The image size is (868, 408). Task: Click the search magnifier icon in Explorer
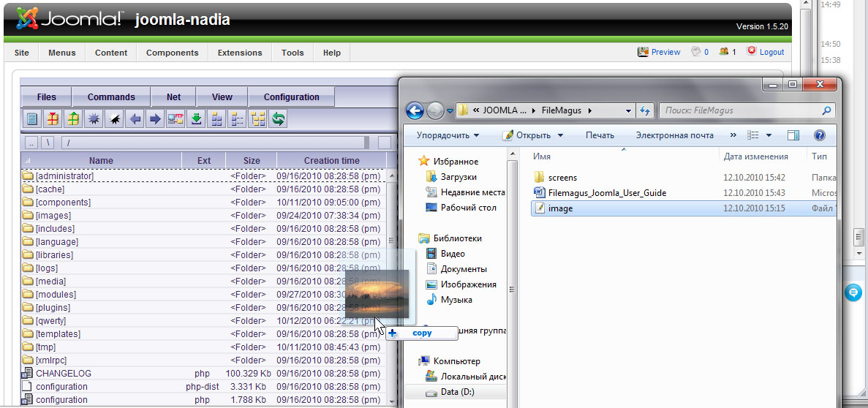(826, 110)
